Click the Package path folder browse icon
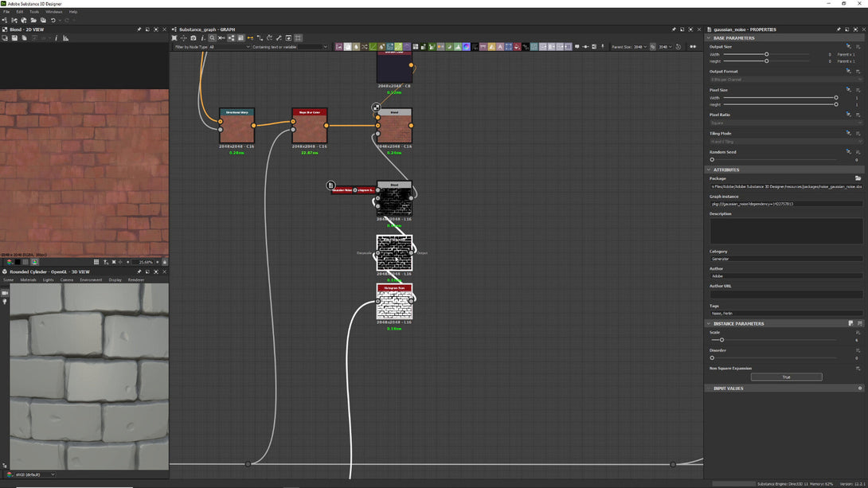The height and width of the screenshot is (488, 868). pyautogui.click(x=858, y=178)
